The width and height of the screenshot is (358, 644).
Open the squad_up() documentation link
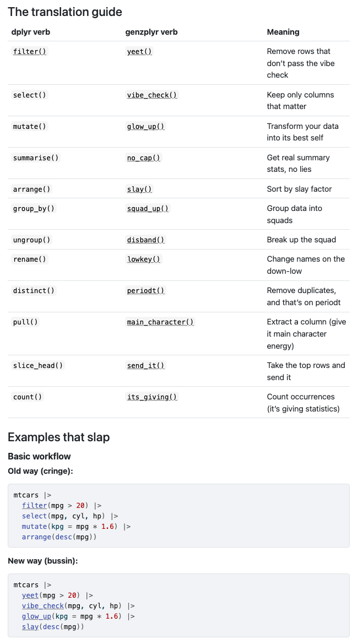148,208
